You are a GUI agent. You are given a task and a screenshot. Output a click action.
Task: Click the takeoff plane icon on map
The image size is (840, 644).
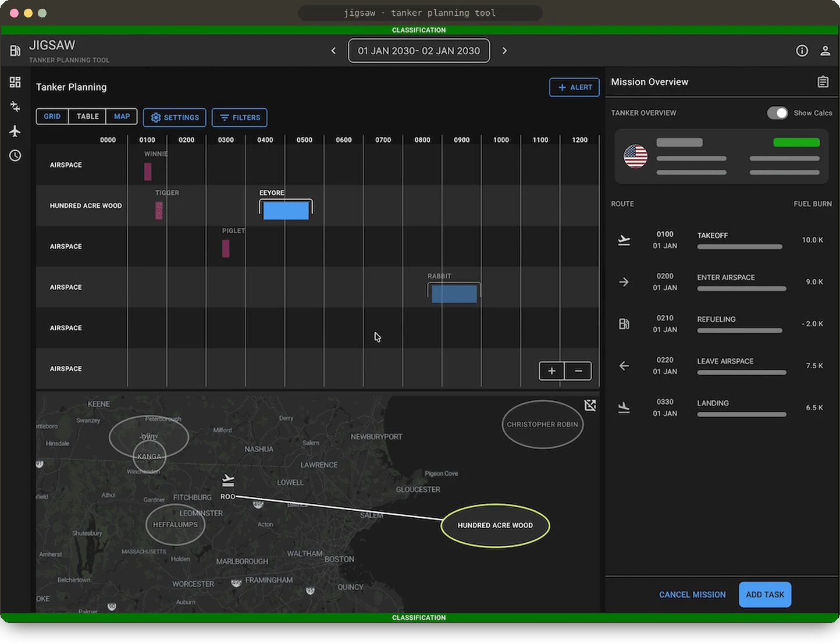click(x=228, y=481)
